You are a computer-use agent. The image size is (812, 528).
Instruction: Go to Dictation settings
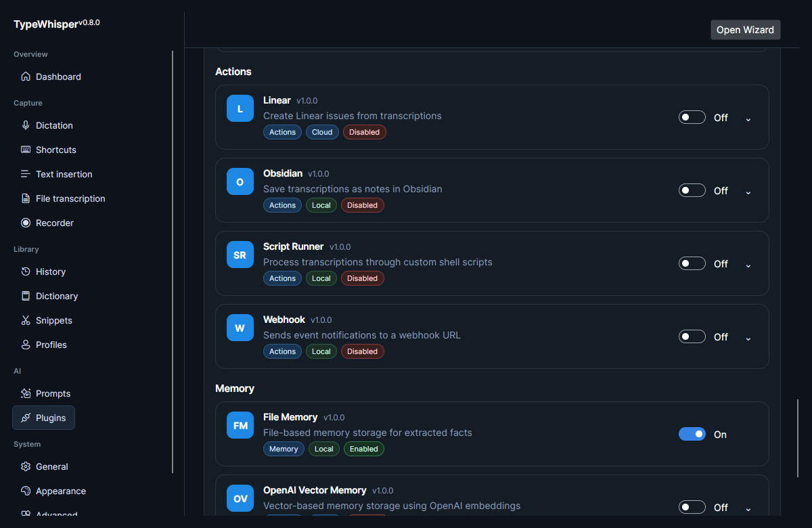click(x=47, y=125)
